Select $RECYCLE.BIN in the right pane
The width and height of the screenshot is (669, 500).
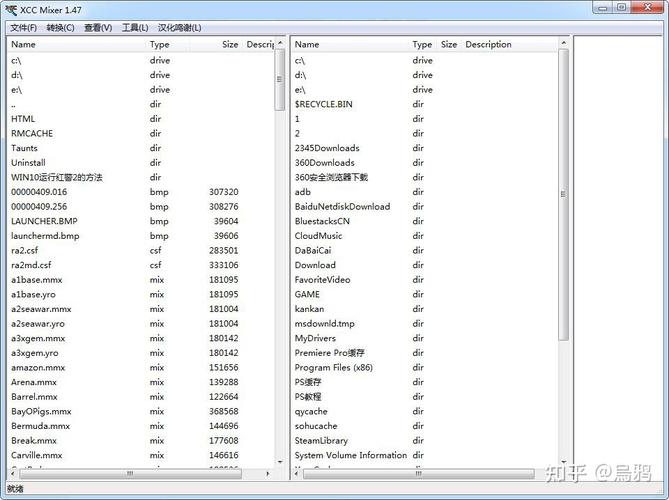tap(323, 104)
